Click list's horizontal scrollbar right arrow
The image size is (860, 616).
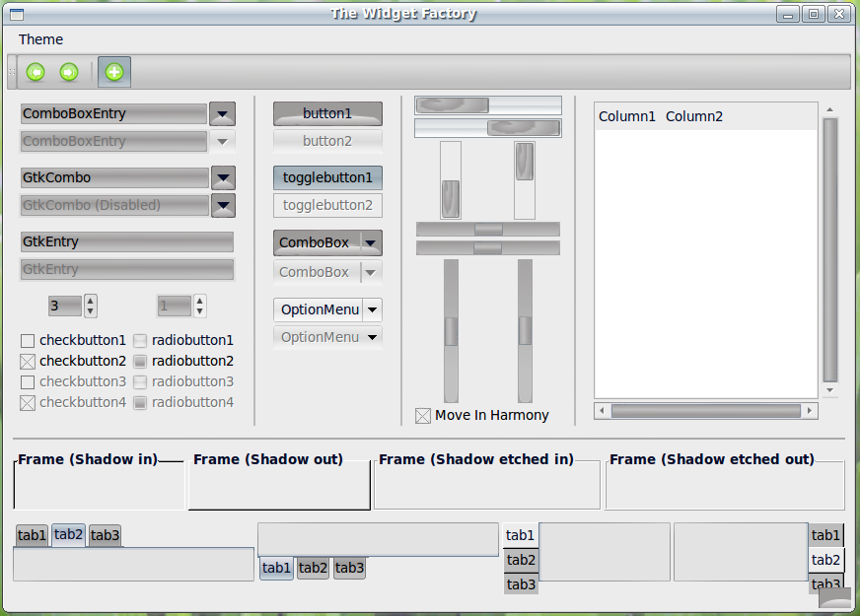(x=810, y=410)
